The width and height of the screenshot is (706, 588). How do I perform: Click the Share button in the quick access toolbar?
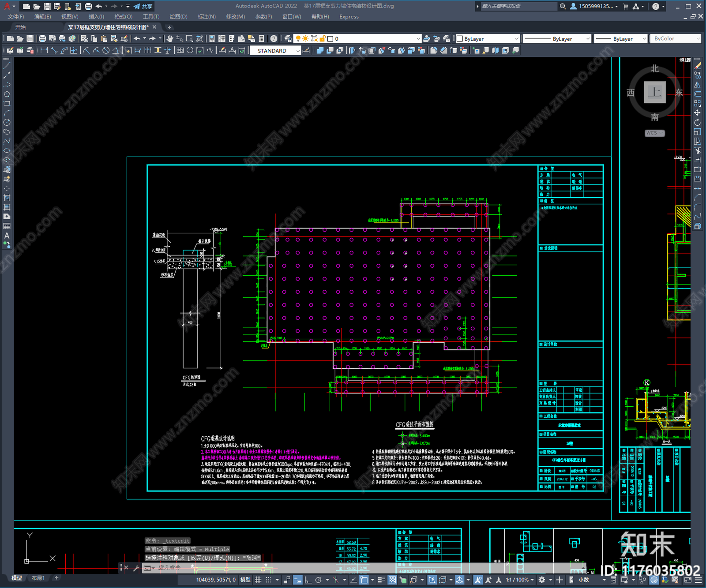143,6
